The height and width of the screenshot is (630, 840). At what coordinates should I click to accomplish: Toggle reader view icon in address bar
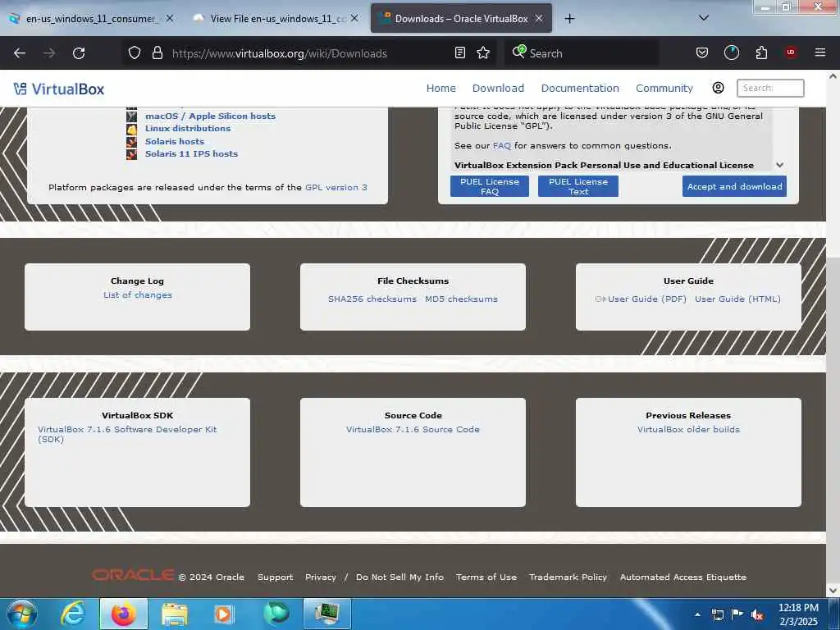[459, 53]
